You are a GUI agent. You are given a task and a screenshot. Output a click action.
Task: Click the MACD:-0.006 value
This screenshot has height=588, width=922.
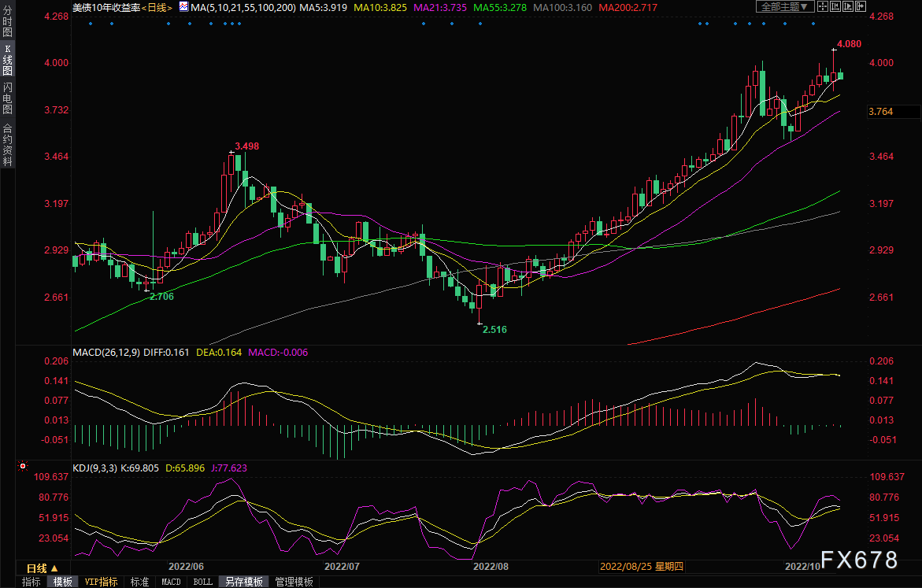coord(278,352)
